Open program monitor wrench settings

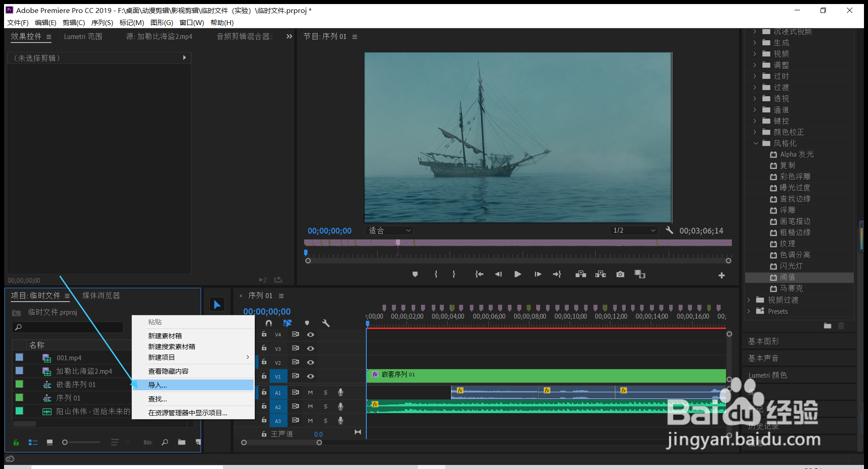(670, 230)
